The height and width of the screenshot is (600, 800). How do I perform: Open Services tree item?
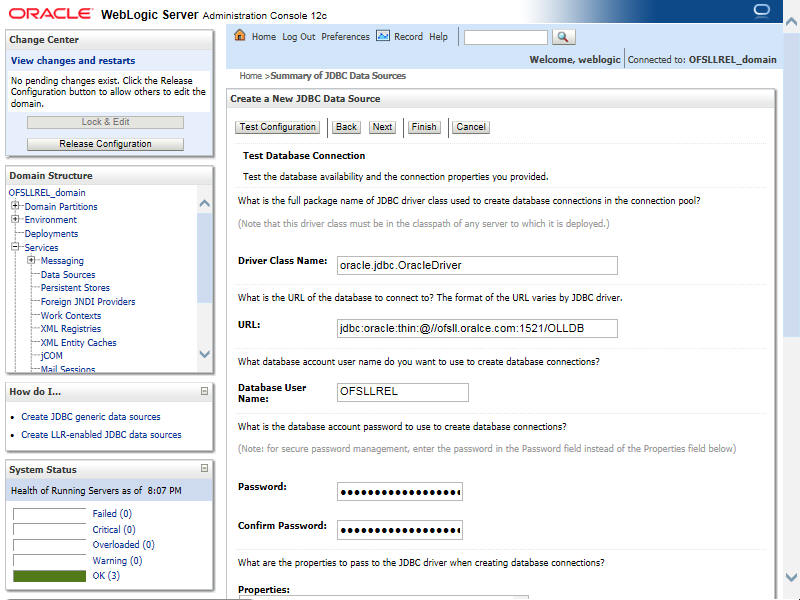tap(41, 247)
